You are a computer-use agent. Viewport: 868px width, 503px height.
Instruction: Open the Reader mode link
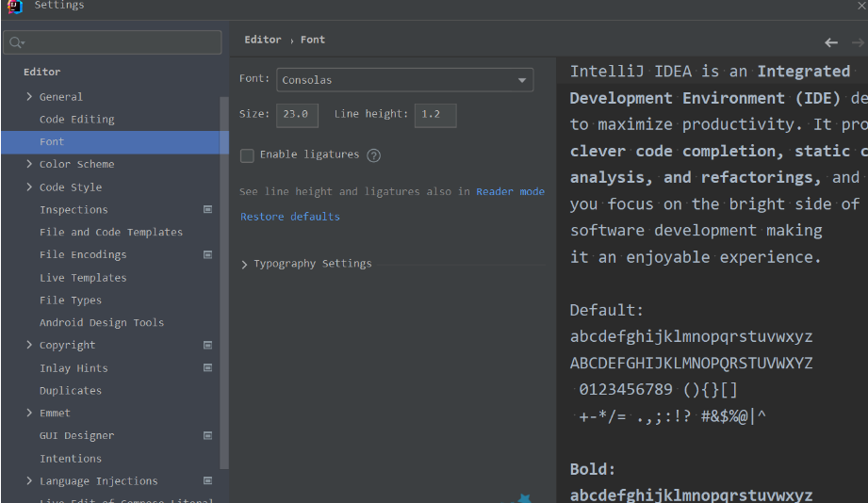[x=510, y=191]
